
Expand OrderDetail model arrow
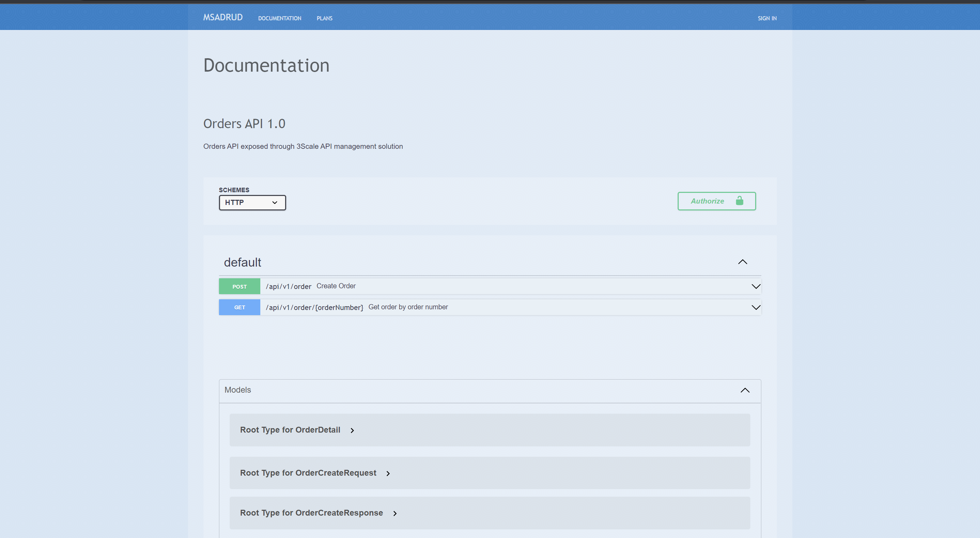[x=352, y=430]
